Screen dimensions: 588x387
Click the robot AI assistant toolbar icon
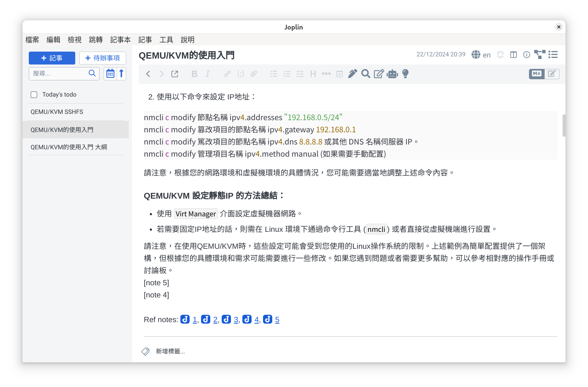coord(392,74)
